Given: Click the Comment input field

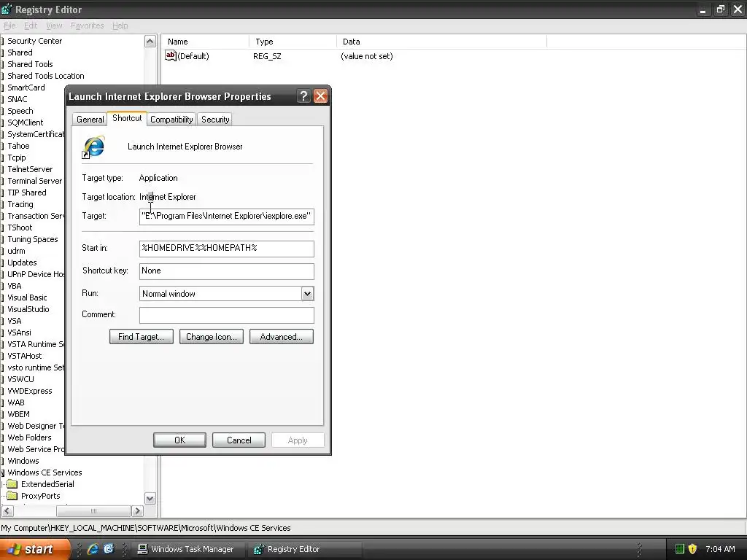Looking at the screenshot, I should (x=226, y=315).
